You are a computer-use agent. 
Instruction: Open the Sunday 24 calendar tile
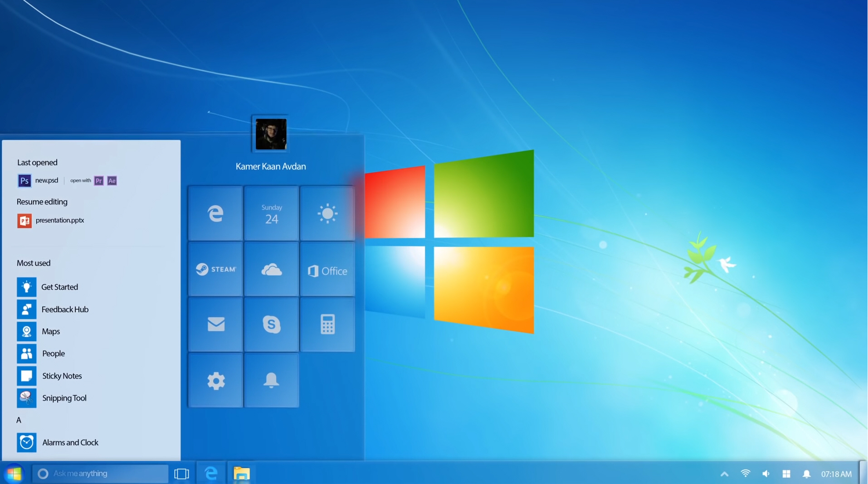(271, 213)
